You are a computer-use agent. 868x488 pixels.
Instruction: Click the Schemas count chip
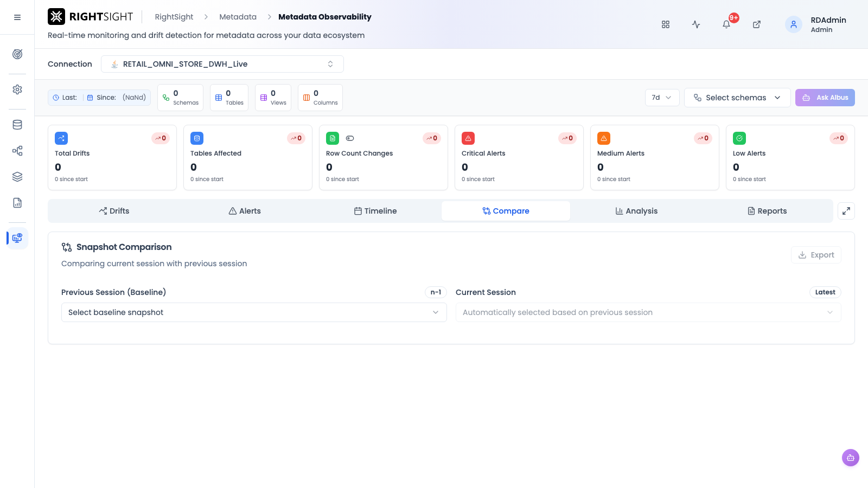pos(180,98)
